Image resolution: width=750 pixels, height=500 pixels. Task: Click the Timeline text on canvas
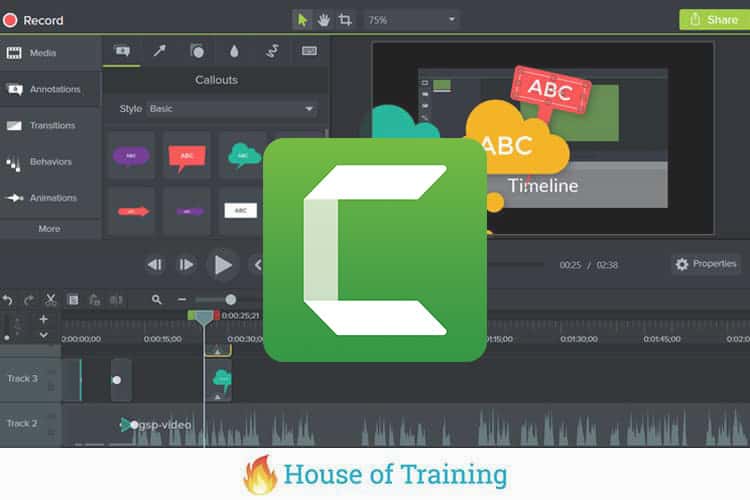(543, 186)
